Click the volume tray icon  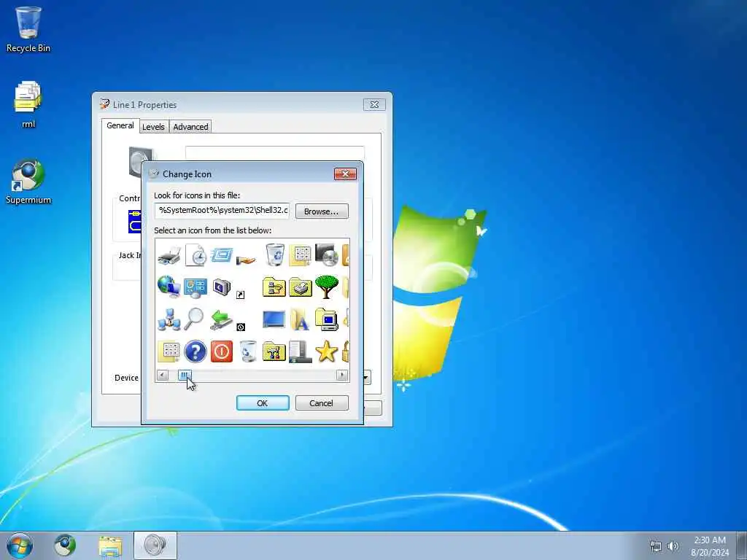(x=673, y=546)
